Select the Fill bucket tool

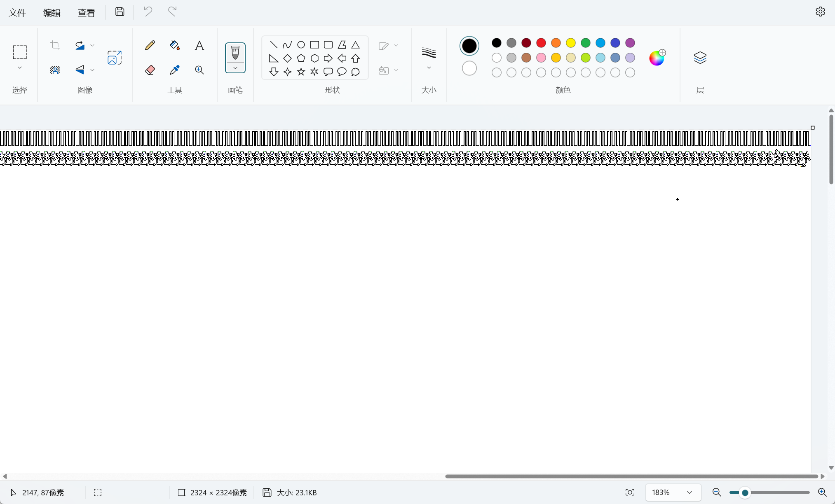(x=174, y=45)
